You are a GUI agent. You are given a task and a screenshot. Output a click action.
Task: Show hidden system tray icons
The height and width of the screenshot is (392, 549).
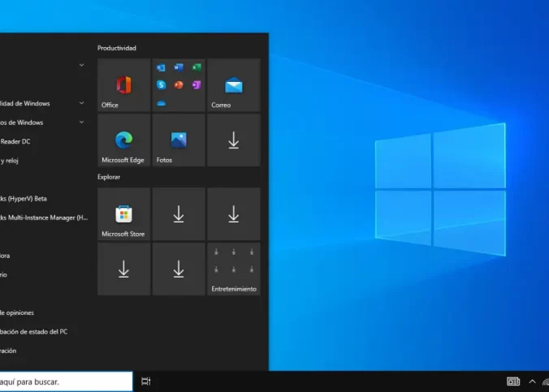(532, 381)
